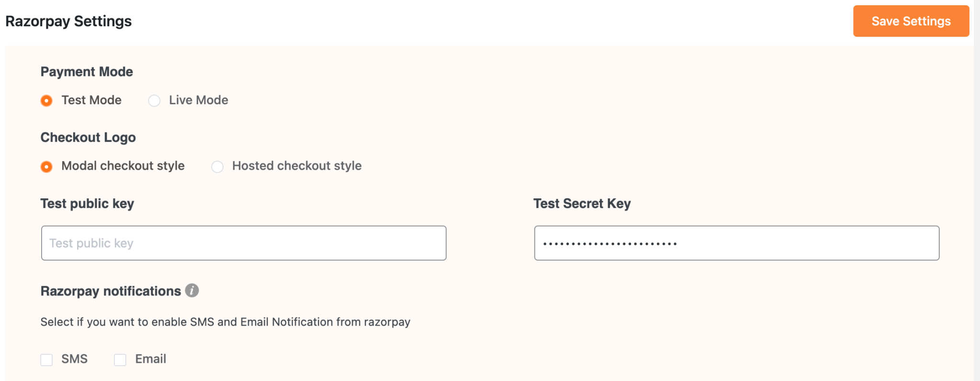Click the notification description text
The image size is (980, 381).
click(x=225, y=322)
